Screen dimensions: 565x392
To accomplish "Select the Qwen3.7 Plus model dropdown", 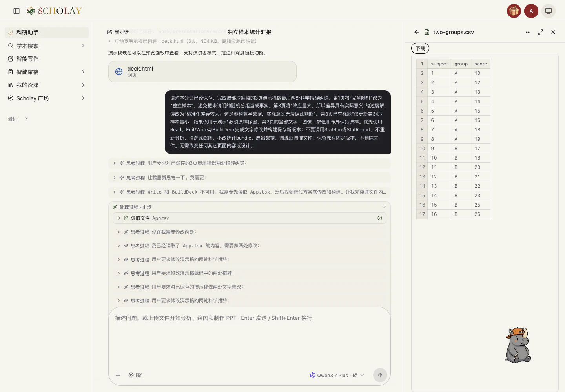I will [337, 375].
